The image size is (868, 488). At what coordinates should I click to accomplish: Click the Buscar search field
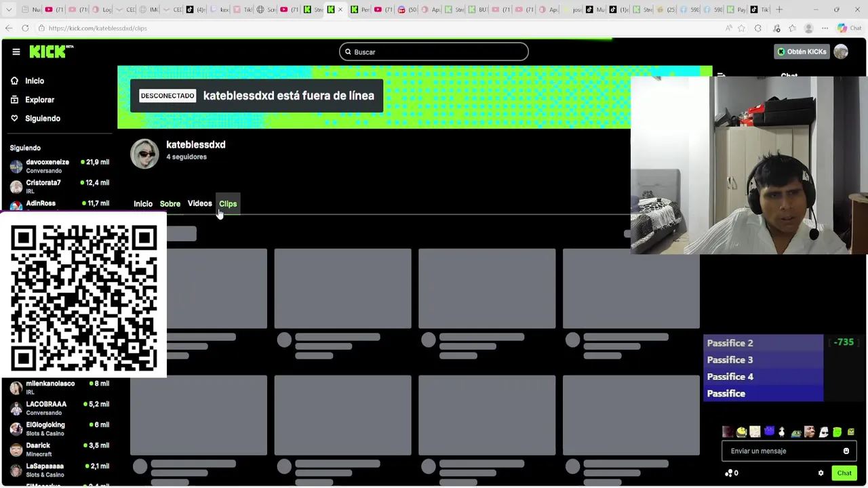pyautogui.click(x=434, y=52)
